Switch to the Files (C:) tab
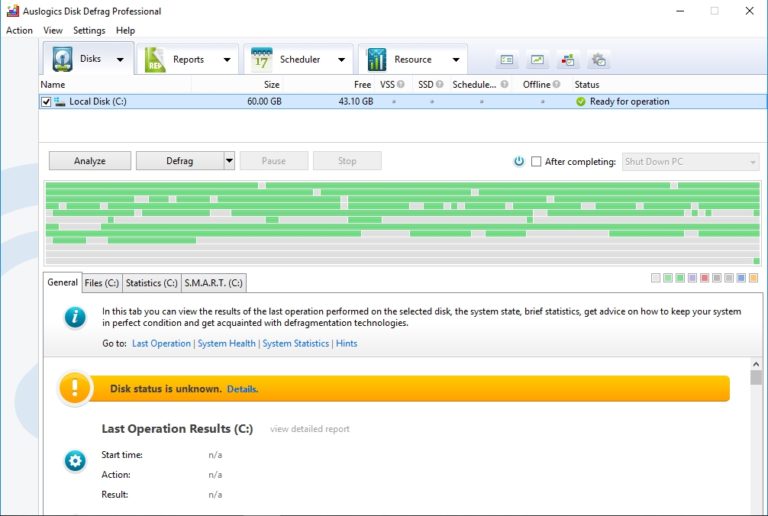Image resolution: width=768 pixels, height=516 pixels. pyautogui.click(x=102, y=283)
